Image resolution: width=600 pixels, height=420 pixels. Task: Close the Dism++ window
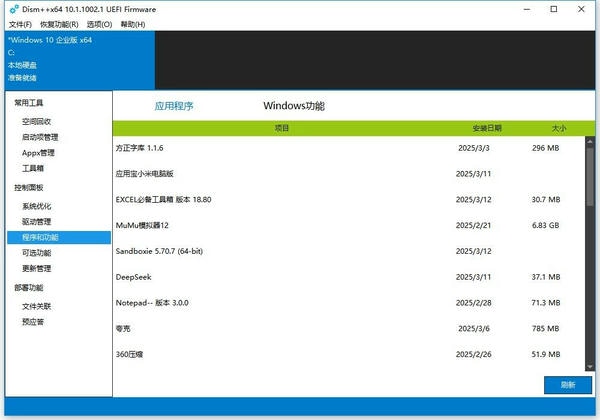[x=581, y=9]
